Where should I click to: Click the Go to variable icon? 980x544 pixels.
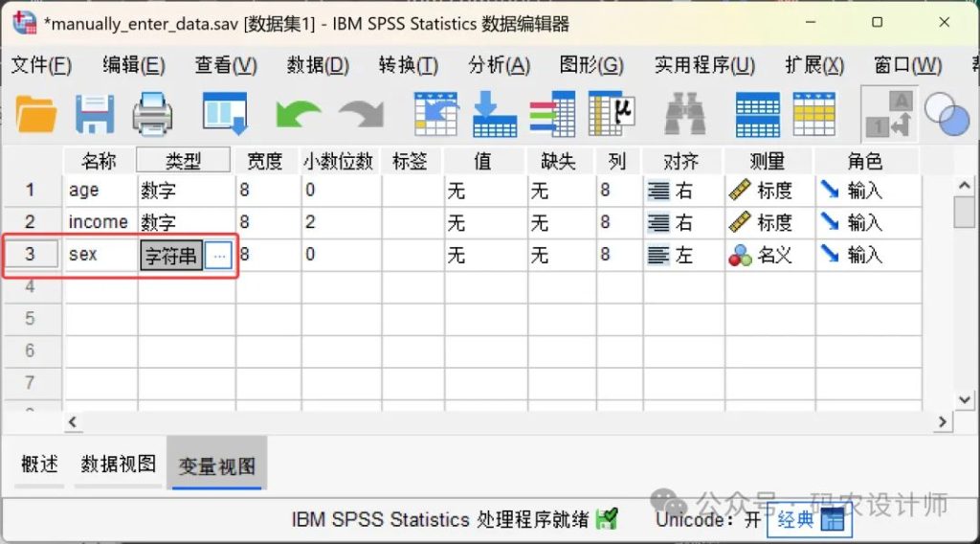494,114
